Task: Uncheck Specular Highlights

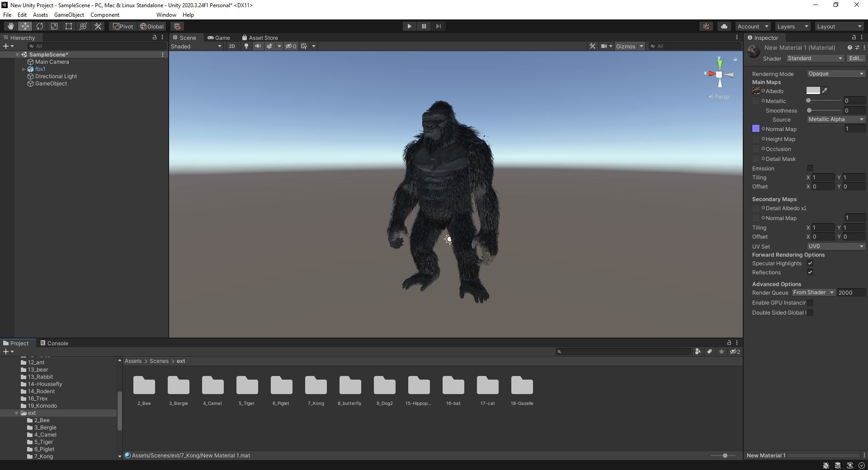Action: click(x=810, y=263)
